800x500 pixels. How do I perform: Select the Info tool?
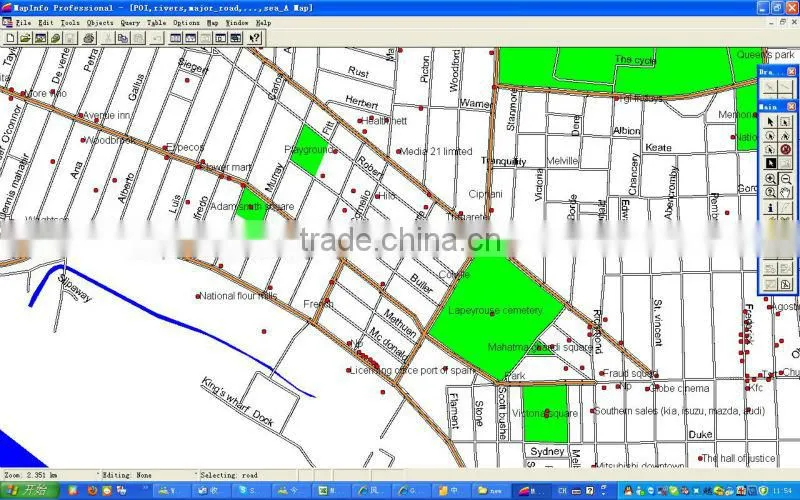click(x=770, y=208)
